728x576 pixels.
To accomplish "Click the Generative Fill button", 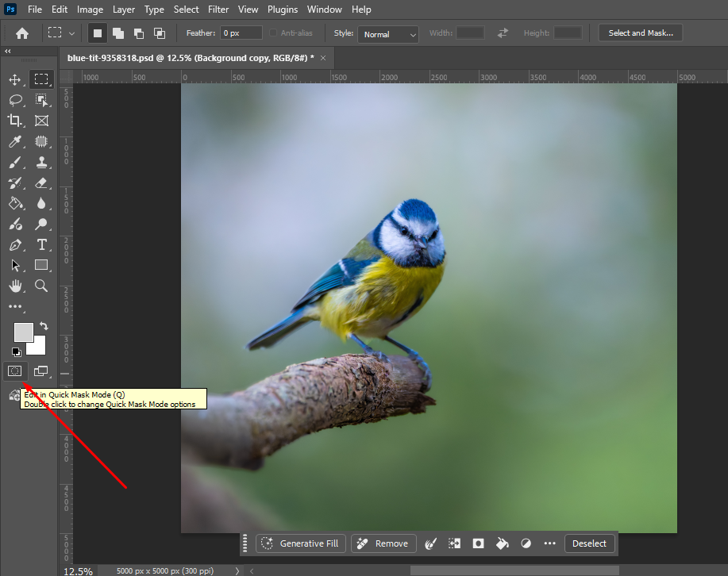I will pyautogui.click(x=300, y=543).
